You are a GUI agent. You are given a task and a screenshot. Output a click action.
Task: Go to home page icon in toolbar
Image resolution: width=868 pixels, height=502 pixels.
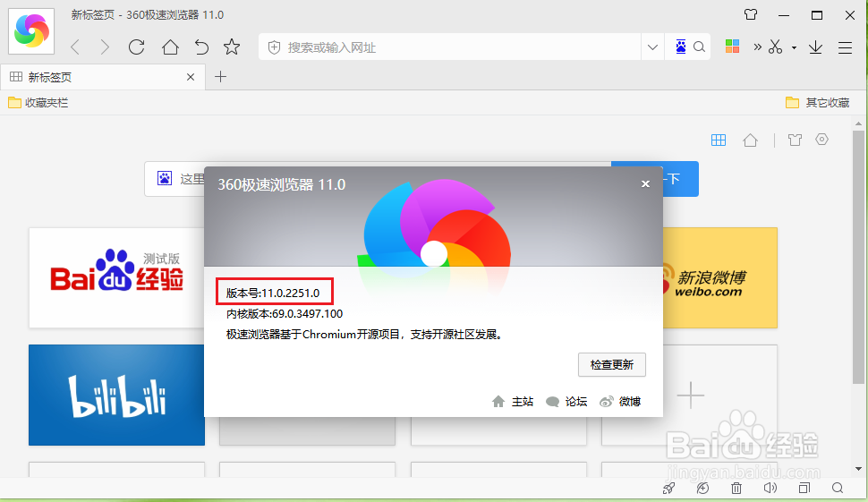click(x=170, y=47)
